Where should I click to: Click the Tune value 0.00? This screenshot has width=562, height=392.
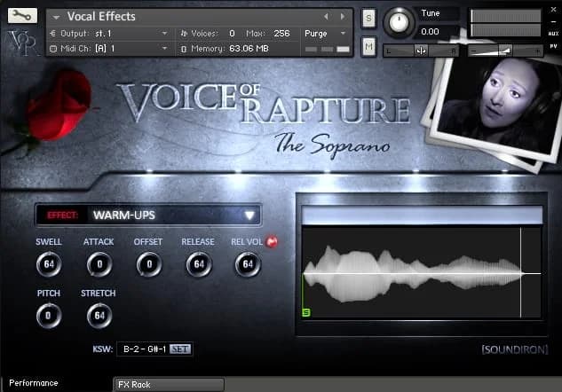(430, 32)
